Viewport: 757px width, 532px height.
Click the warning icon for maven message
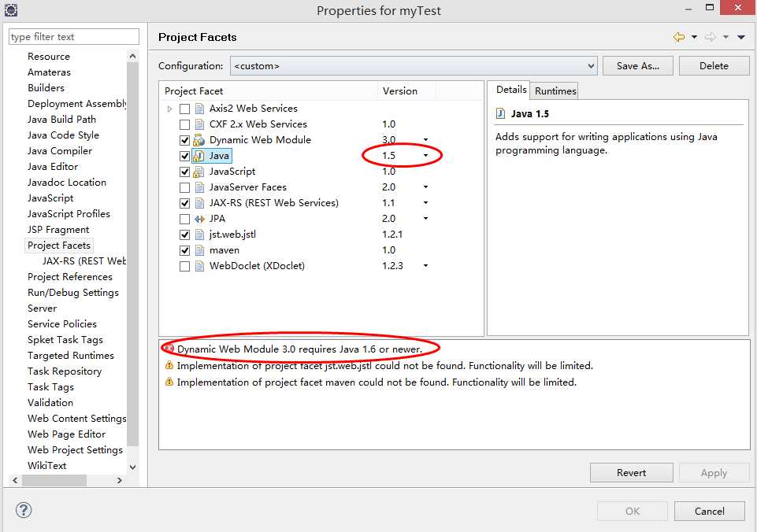[x=169, y=382]
